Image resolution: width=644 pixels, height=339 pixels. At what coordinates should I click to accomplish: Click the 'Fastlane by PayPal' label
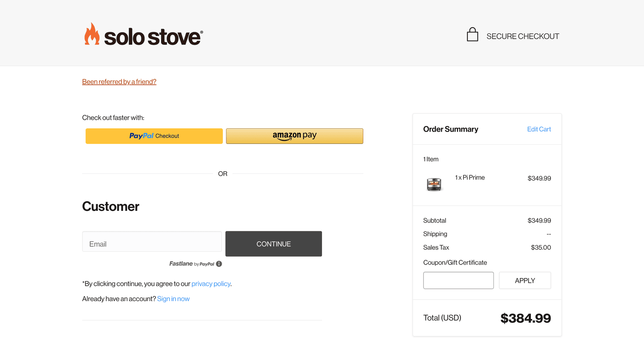[192, 264]
